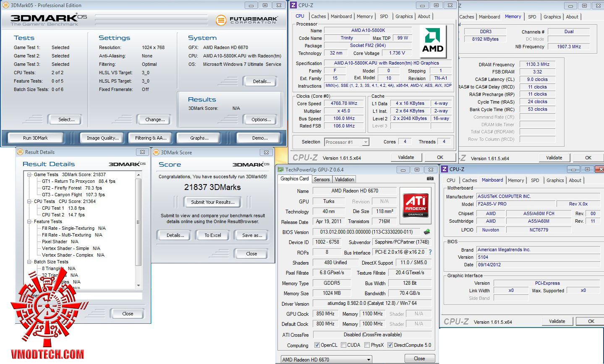Click the Result Details scrollbar up arrow
Screen dimensions: 604x364
pos(139,174)
